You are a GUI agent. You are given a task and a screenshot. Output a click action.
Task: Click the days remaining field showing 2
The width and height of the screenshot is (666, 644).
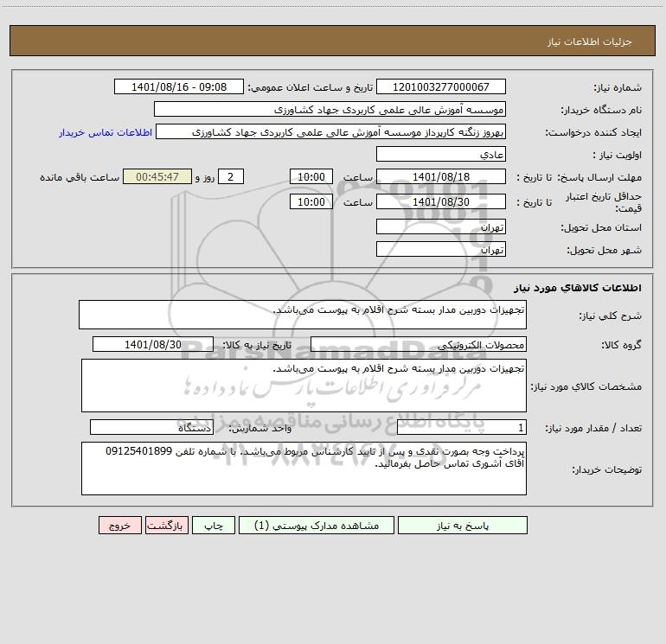coord(231,176)
